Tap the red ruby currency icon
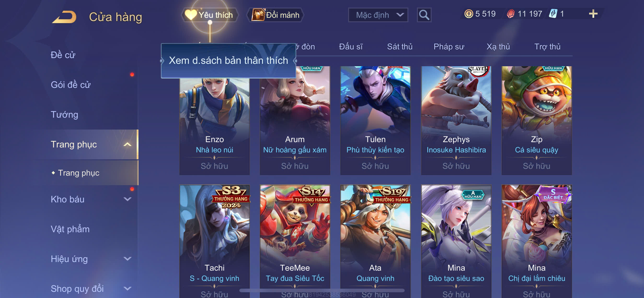 pyautogui.click(x=511, y=14)
